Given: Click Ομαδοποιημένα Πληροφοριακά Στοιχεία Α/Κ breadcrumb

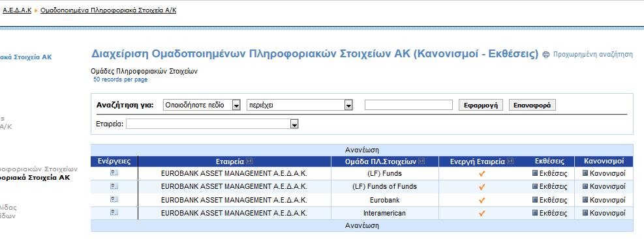Looking at the screenshot, I should coord(108,10).
